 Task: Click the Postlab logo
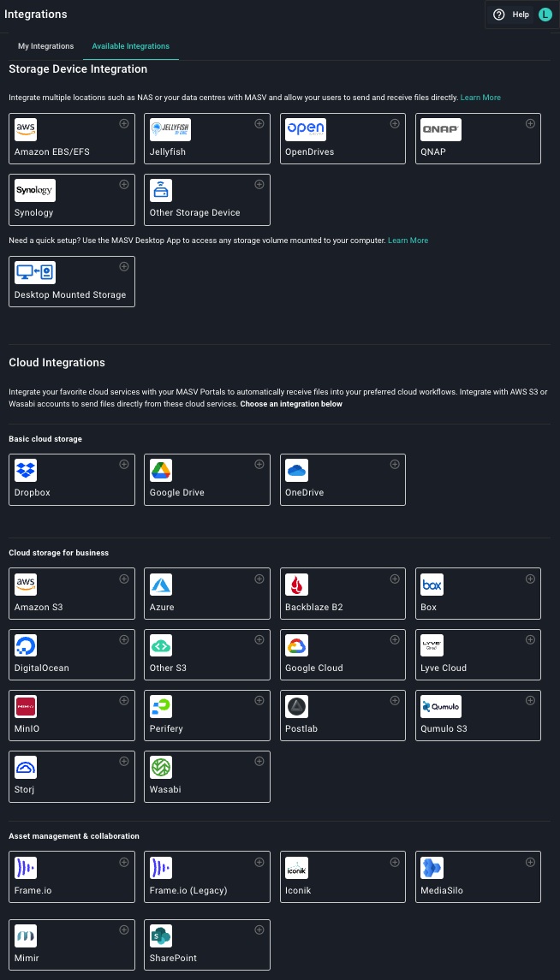296,705
